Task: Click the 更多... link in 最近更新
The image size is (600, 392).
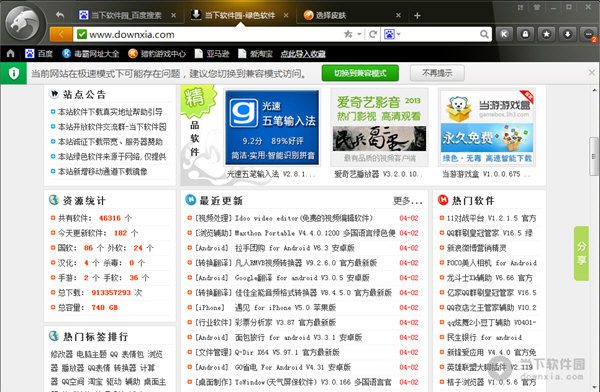Action: [x=408, y=201]
